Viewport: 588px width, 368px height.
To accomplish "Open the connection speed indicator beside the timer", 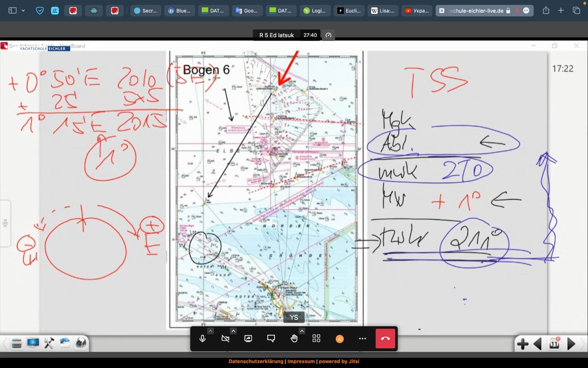I will (328, 35).
